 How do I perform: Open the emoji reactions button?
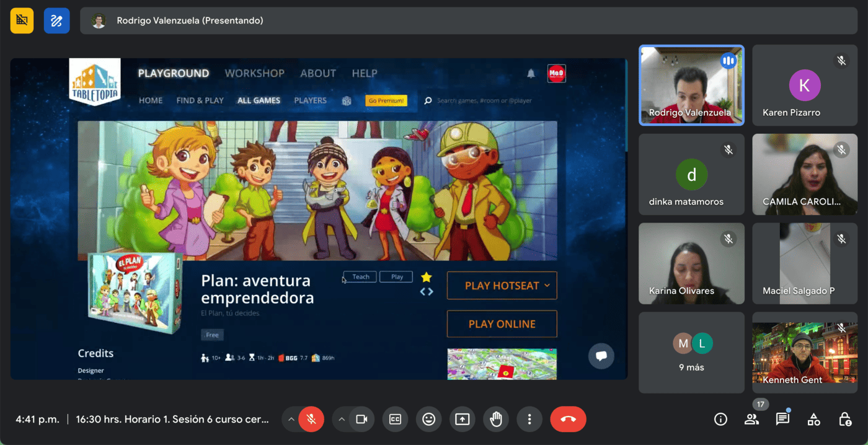tap(428, 420)
